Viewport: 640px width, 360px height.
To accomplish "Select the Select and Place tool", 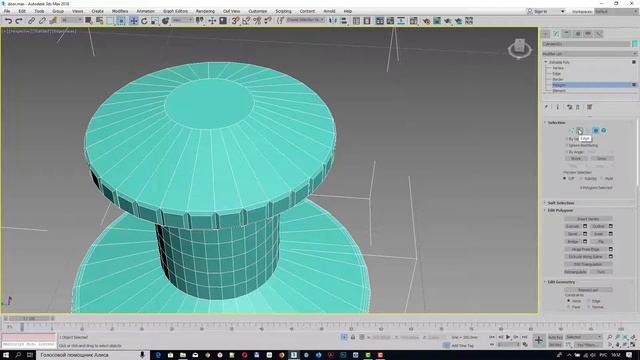I will [165, 20].
